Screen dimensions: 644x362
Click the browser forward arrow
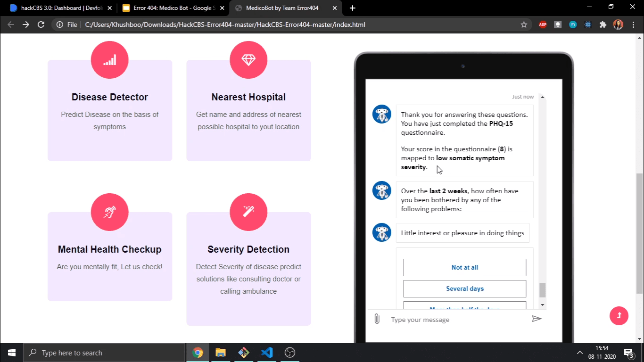click(26, 25)
